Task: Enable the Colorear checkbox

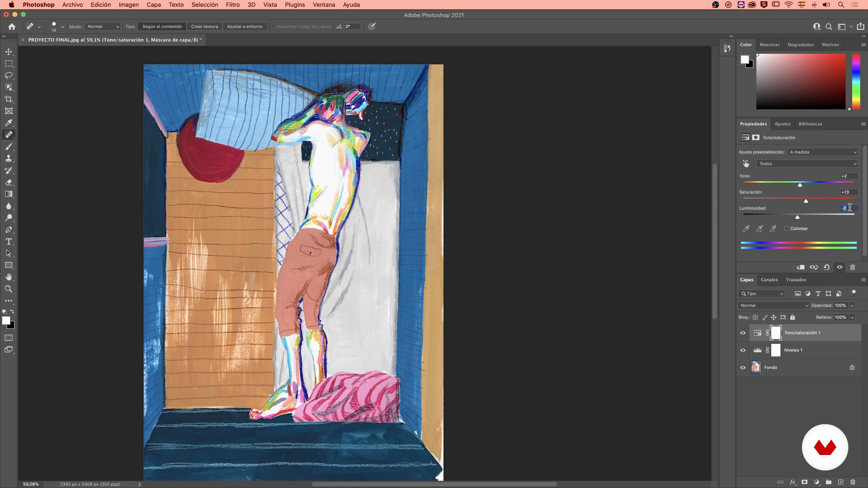Action: (786, 229)
